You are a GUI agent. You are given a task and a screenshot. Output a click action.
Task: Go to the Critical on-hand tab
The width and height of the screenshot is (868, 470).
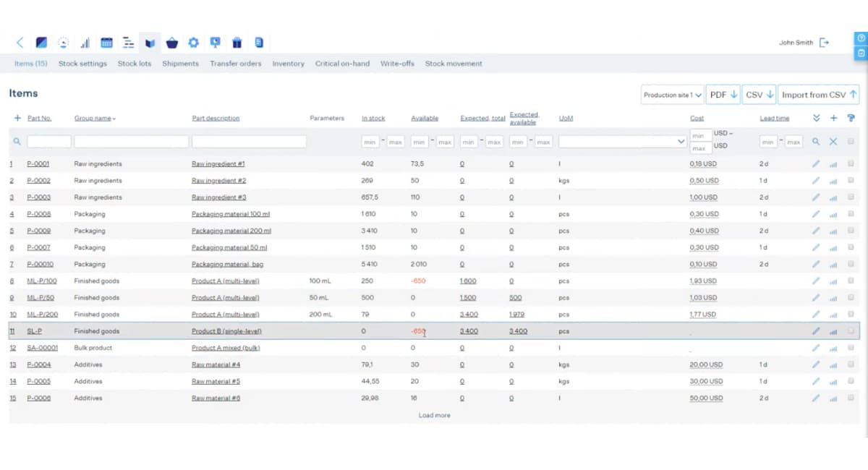[342, 64]
